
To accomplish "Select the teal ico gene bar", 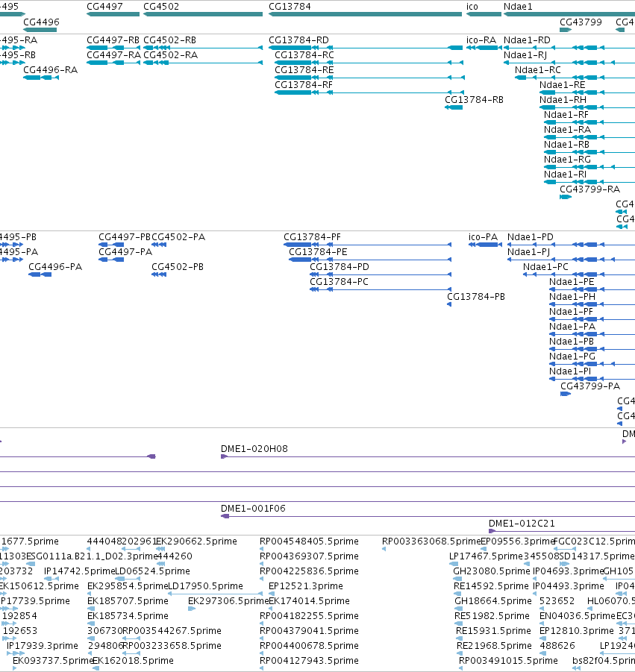I will [x=484, y=14].
